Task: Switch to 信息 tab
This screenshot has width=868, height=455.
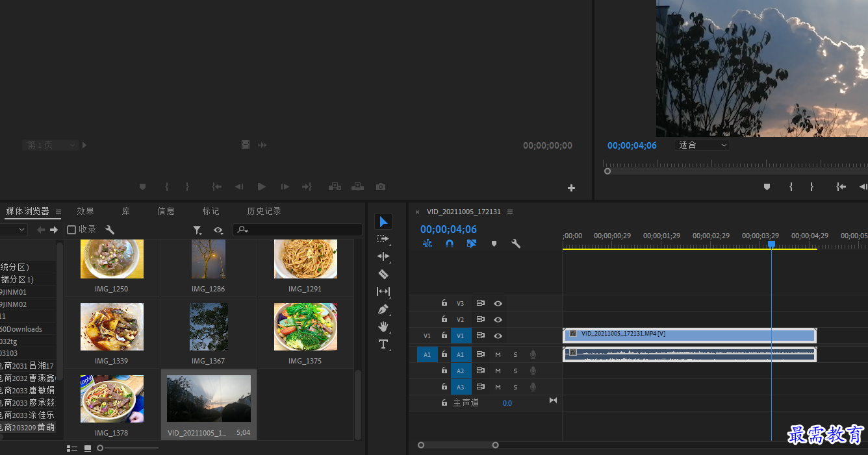Action: 166,211
